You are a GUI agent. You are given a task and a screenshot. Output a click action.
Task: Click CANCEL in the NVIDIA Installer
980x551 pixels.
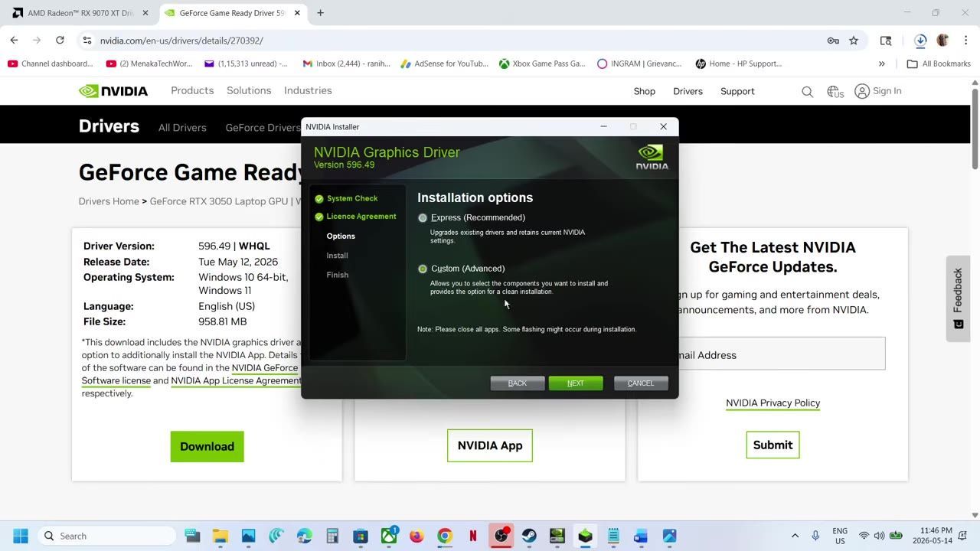[641, 383]
